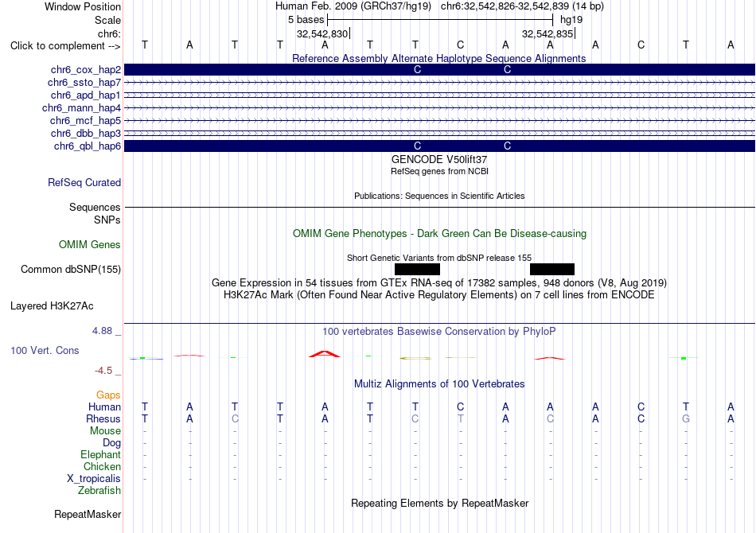Click the left black dbSNP variant block

[417, 270]
